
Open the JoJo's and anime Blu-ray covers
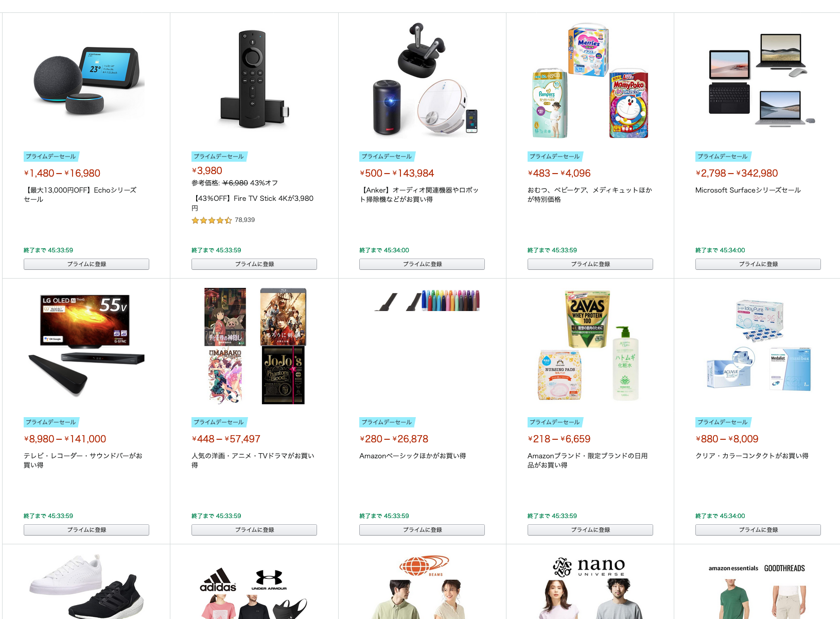click(254, 346)
